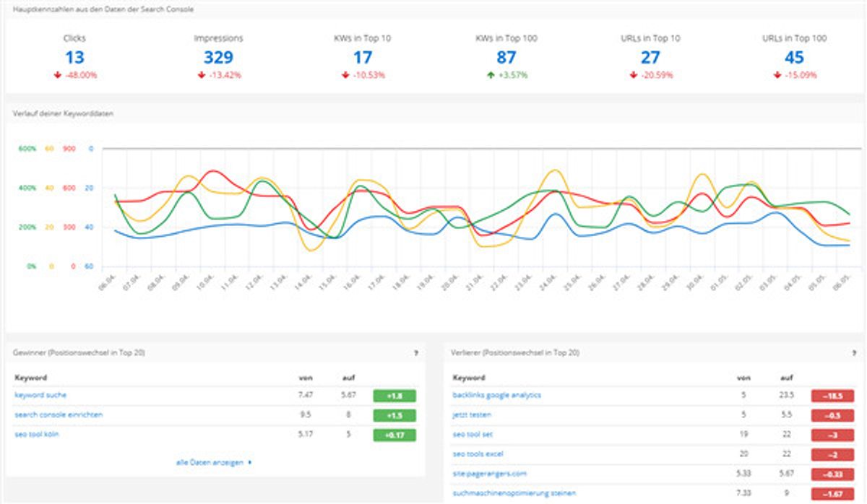Click value 7.47 in keyword suche row

click(306, 395)
